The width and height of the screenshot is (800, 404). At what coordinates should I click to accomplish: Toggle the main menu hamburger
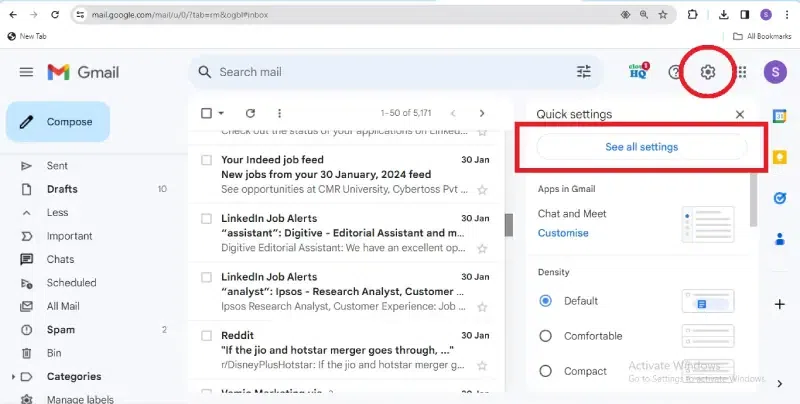coord(26,72)
